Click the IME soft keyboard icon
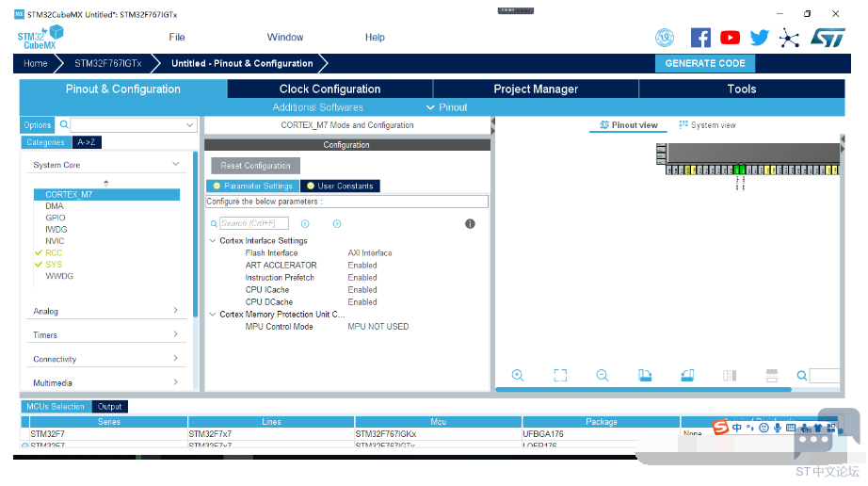 (791, 428)
